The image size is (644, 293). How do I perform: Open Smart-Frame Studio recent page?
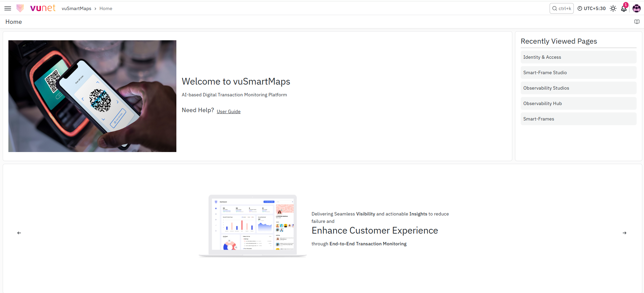point(578,72)
